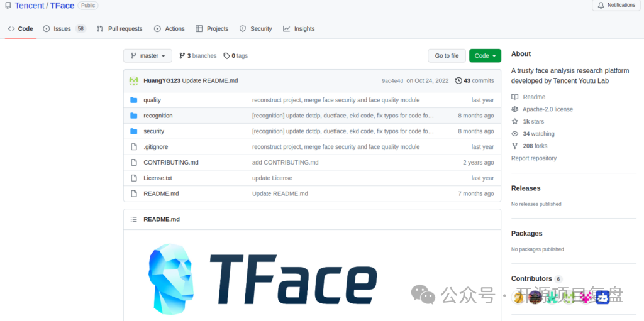
Task: Open the security row commit message
Action: (343, 131)
